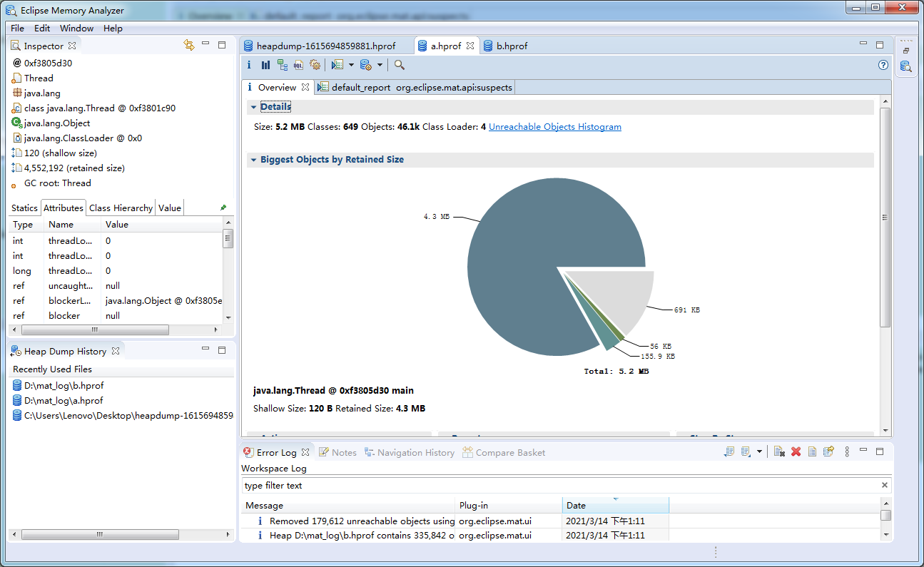The width and height of the screenshot is (924, 567).
Task: Open the Notes view tab
Action: click(337, 452)
